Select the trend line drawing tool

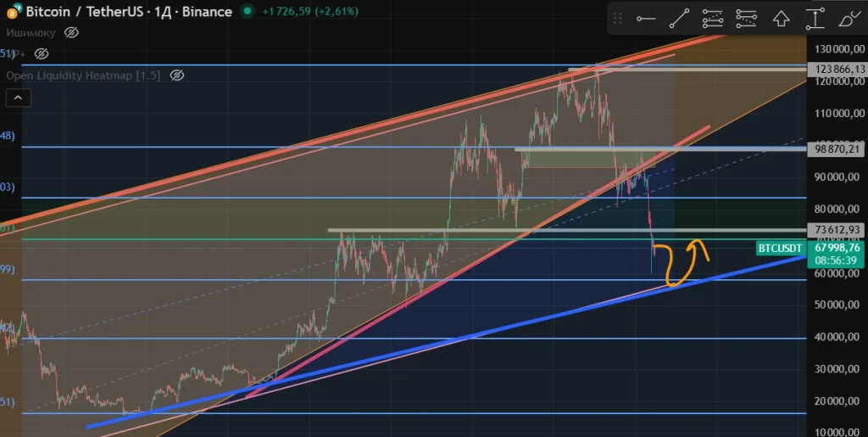679,19
